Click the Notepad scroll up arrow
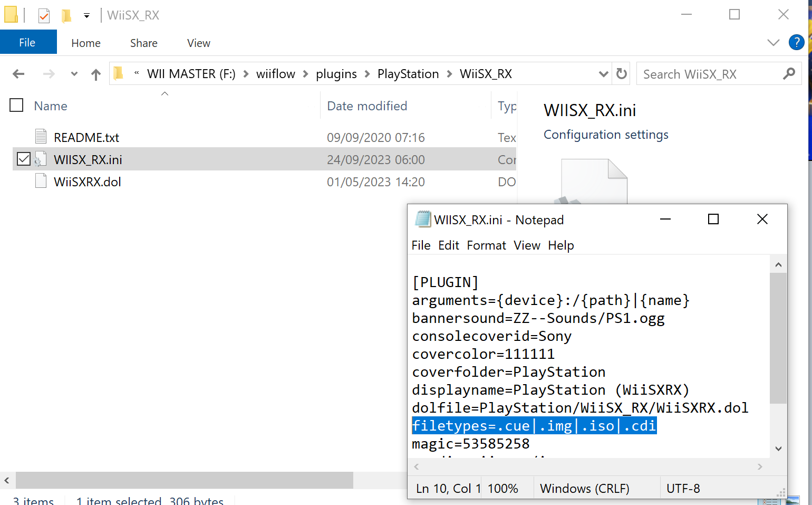The height and width of the screenshot is (505, 812). click(778, 265)
